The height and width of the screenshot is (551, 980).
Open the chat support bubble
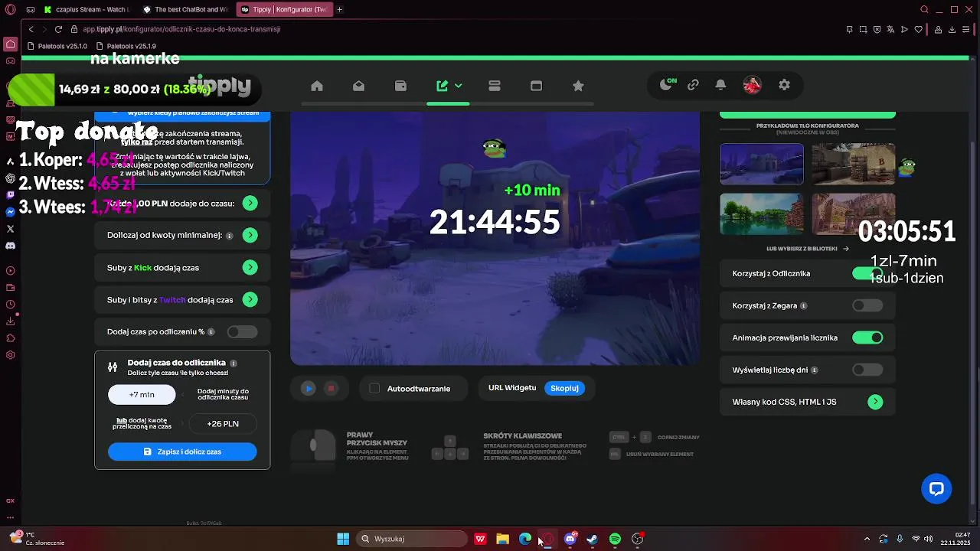pyautogui.click(x=936, y=488)
